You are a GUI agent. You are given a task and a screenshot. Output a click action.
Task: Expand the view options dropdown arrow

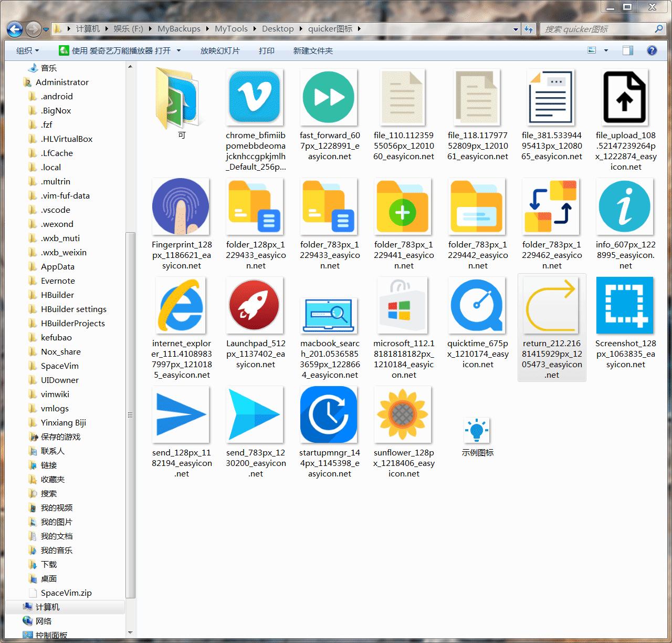(606, 51)
